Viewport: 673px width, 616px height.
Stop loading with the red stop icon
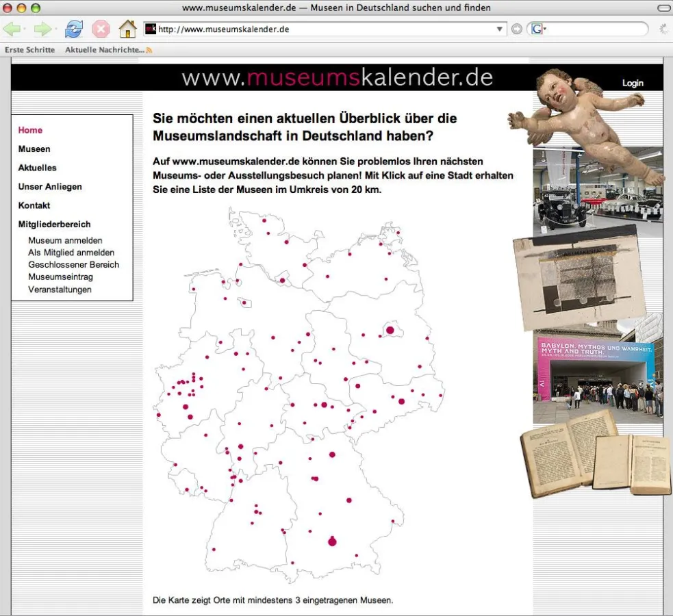101,29
